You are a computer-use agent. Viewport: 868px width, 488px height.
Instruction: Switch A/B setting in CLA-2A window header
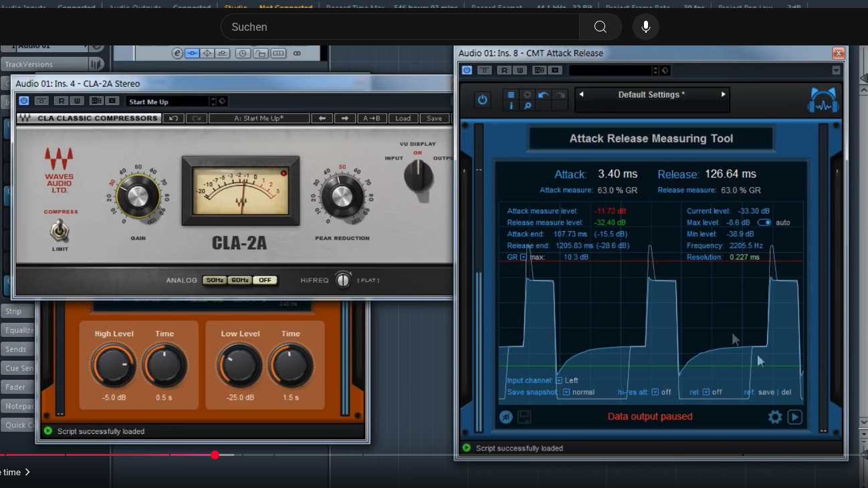[x=96, y=101]
